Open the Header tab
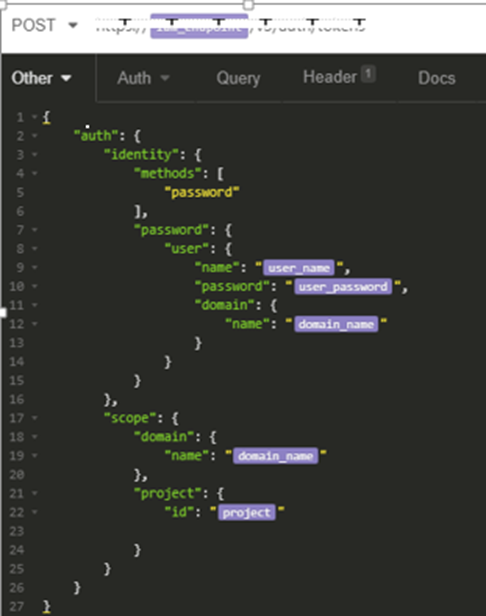 point(339,77)
